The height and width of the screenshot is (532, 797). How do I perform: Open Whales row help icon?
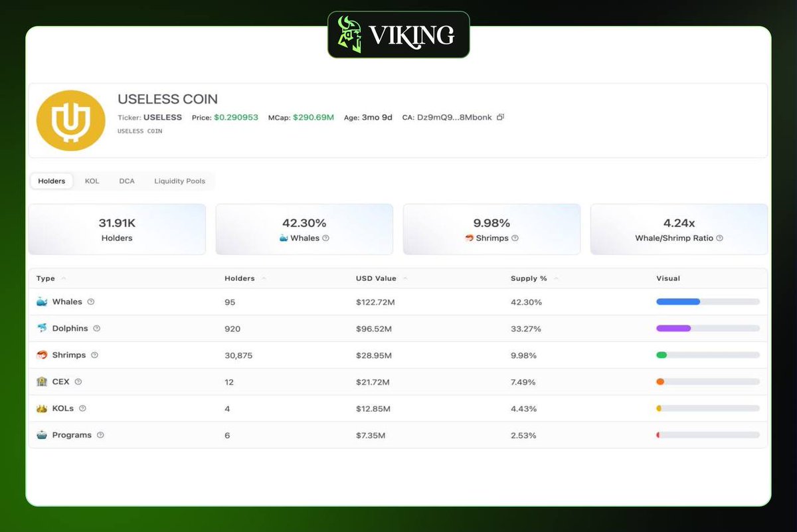tap(91, 302)
